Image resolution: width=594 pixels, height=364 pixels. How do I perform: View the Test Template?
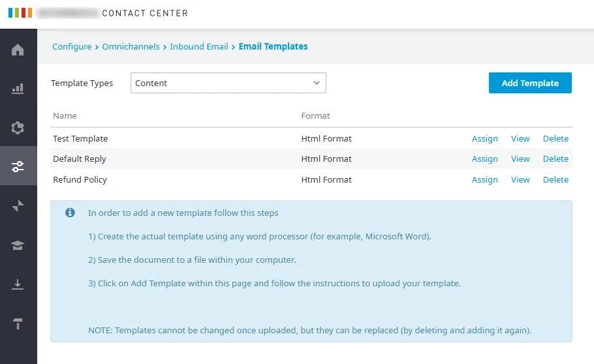pos(520,139)
